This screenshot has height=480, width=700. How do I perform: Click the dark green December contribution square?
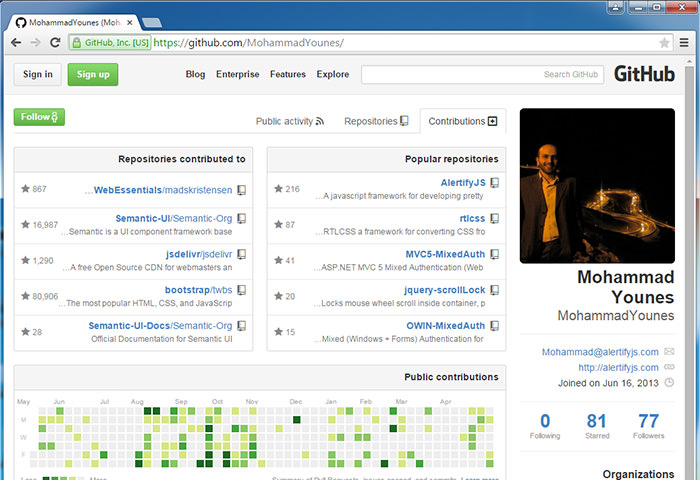point(296,420)
